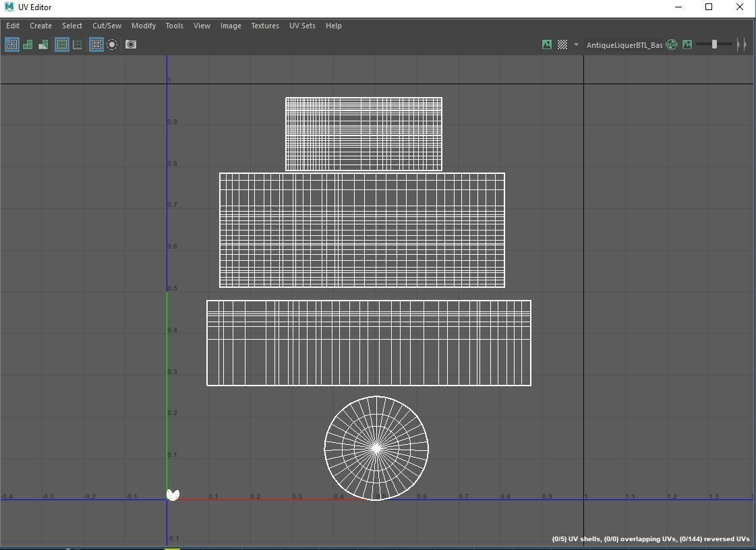The height and width of the screenshot is (550, 756).
Task: Adjust the image dimming slider handle
Action: point(715,44)
